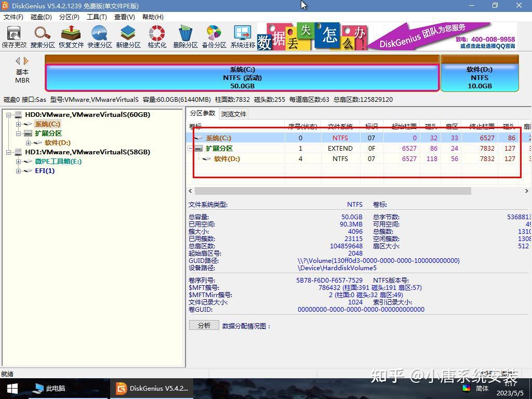The height and width of the screenshot is (399, 532).
Task: Click the 简体 input method indicator
Action: (482, 389)
